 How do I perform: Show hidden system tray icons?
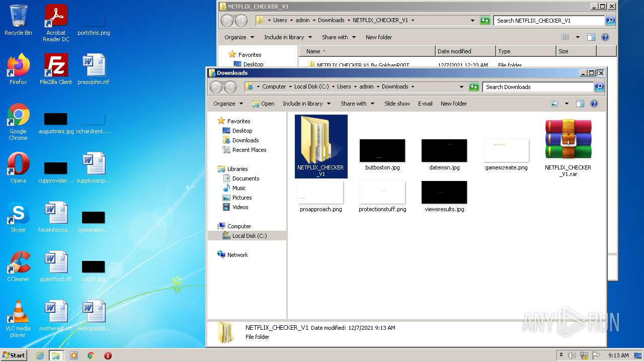(561, 355)
